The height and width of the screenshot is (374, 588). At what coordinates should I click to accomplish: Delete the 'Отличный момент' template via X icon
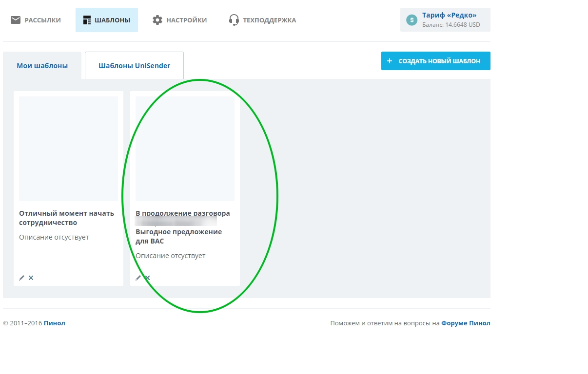pos(31,278)
